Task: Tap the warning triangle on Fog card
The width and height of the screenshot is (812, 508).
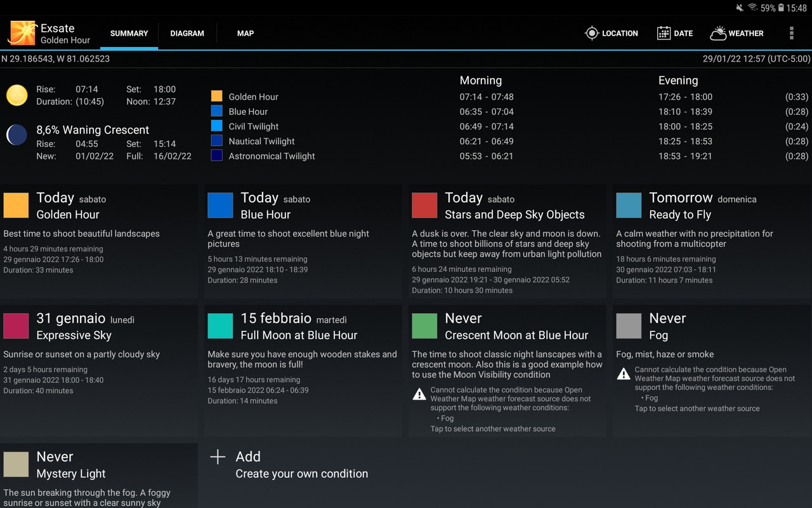Action: pyautogui.click(x=624, y=374)
